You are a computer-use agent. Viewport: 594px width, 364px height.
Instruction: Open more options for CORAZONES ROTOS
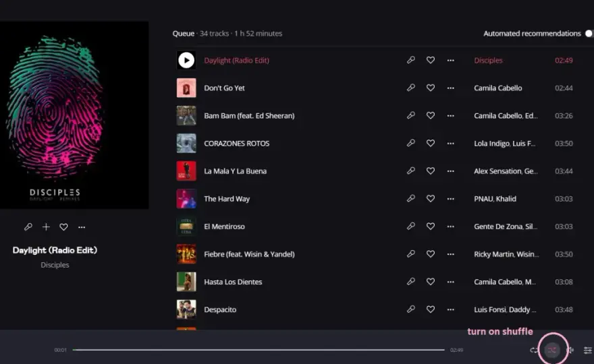point(450,144)
